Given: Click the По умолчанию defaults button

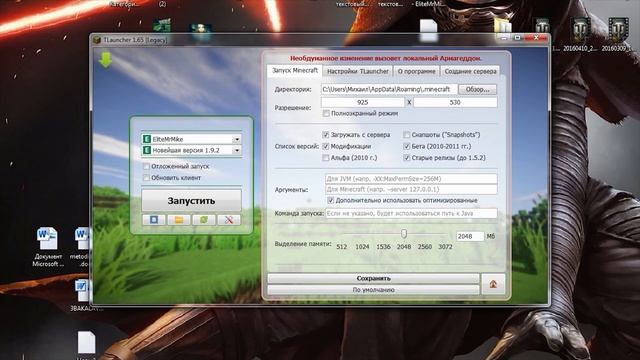Looking at the screenshot, I should (x=373, y=289).
